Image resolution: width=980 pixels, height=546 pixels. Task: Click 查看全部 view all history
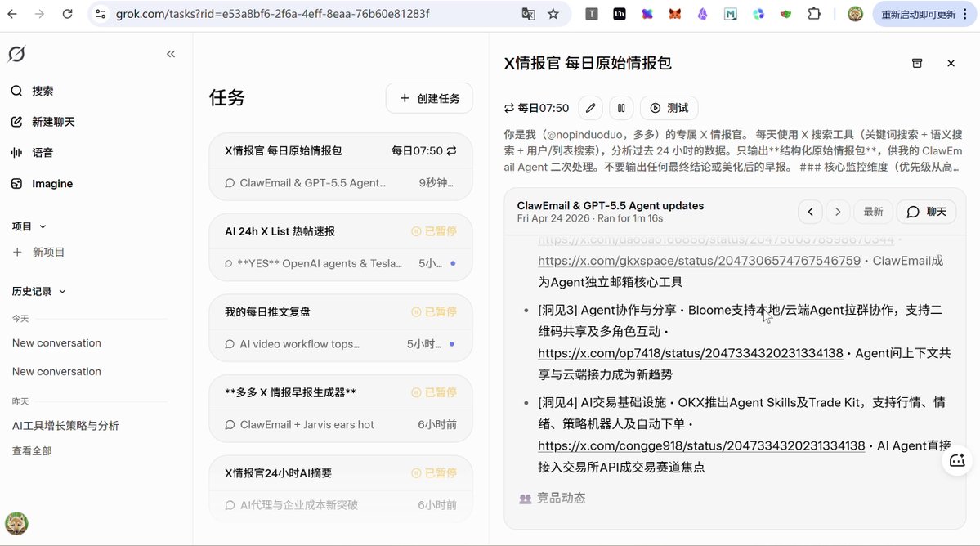pos(32,451)
